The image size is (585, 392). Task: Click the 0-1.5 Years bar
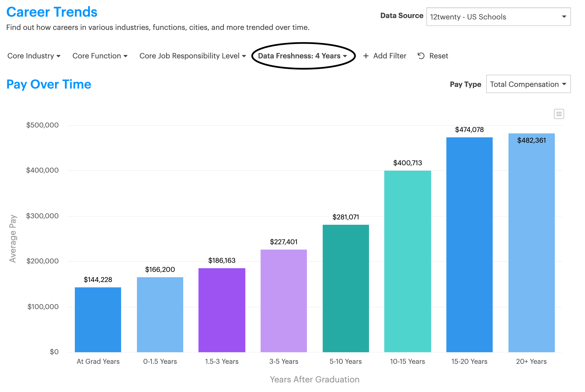coord(160,314)
